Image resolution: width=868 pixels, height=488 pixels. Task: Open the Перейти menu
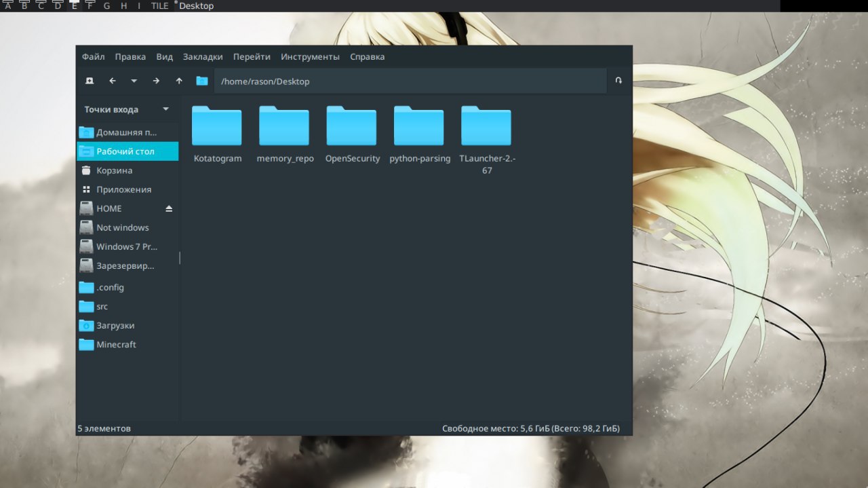click(x=252, y=57)
